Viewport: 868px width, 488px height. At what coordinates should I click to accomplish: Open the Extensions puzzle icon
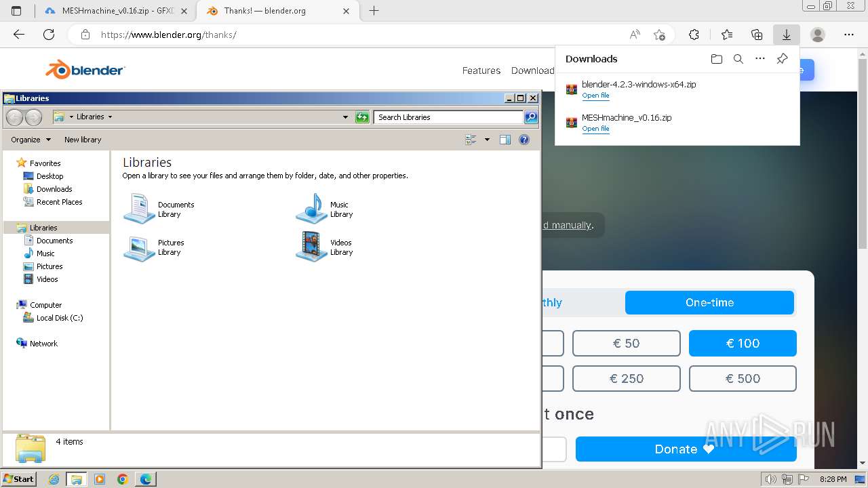click(x=694, y=35)
